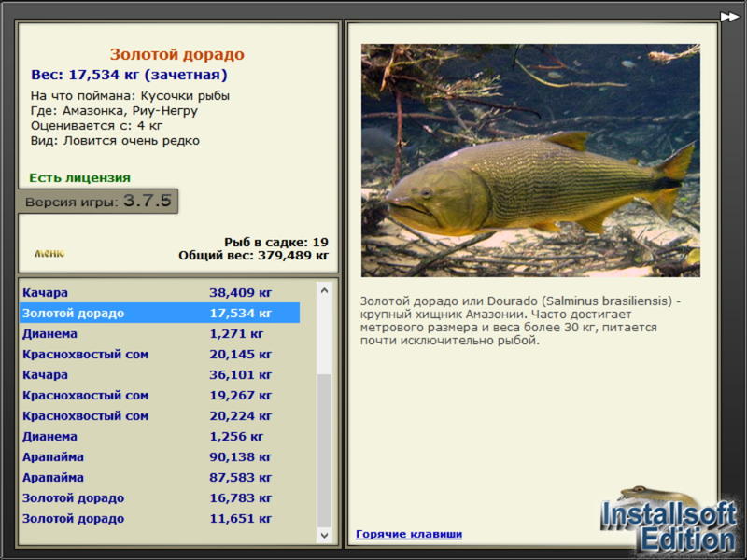Select the Арапайма 87,583 кг row
This screenshot has height=560, width=747.
click(160, 477)
